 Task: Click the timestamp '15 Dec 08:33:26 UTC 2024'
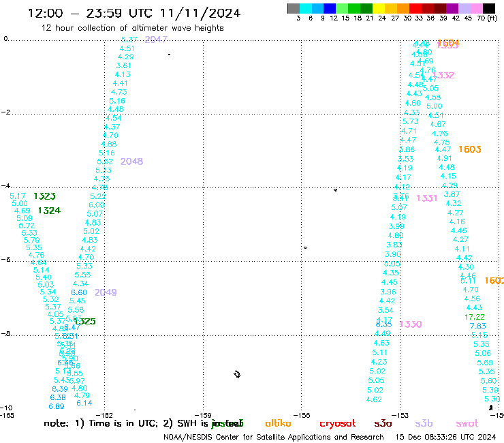(445, 437)
